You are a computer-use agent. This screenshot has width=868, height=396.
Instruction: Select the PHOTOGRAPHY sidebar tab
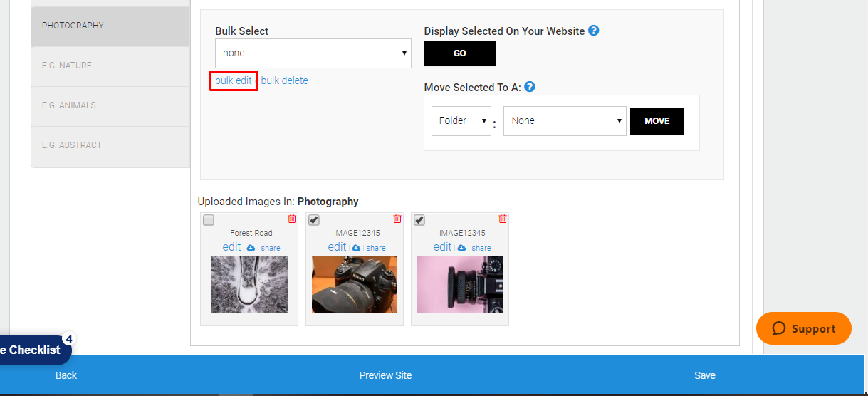pos(110,26)
